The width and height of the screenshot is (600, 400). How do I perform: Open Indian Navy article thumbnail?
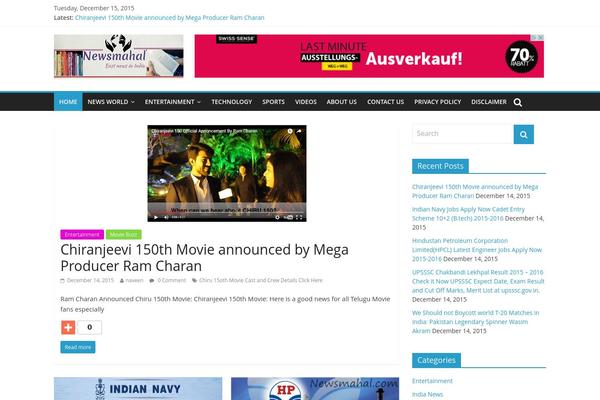point(138,389)
